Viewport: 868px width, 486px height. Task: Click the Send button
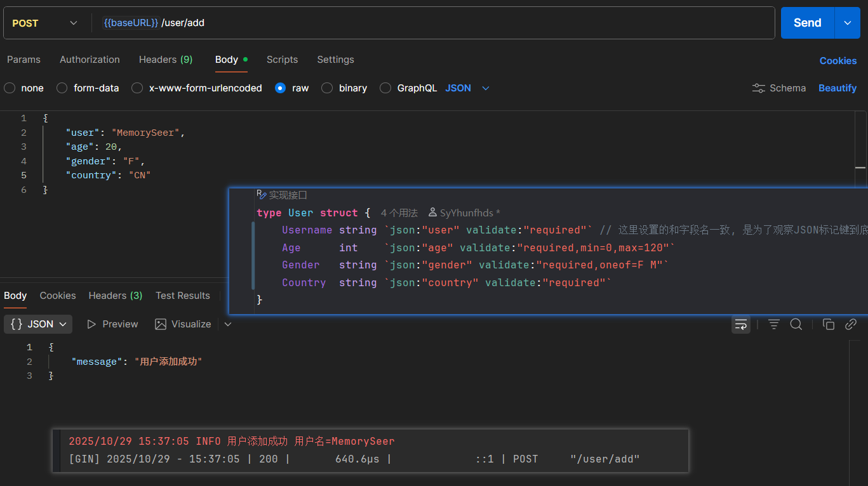[x=807, y=23]
